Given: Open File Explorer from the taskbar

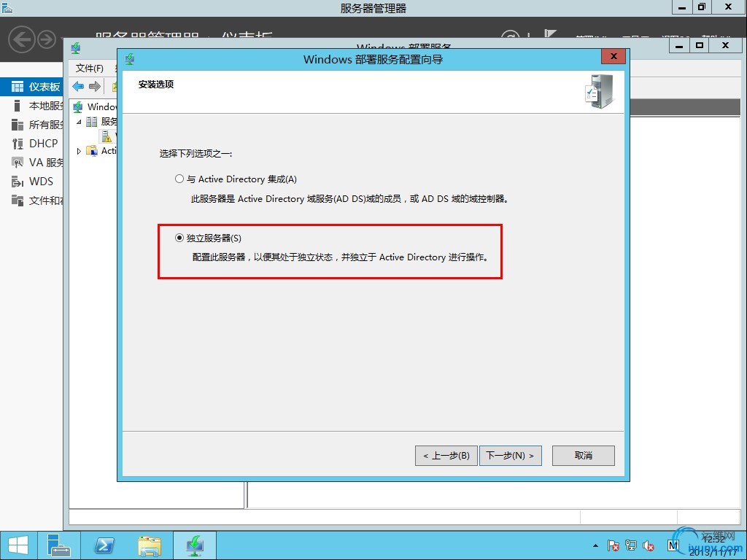Looking at the screenshot, I should (x=150, y=545).
